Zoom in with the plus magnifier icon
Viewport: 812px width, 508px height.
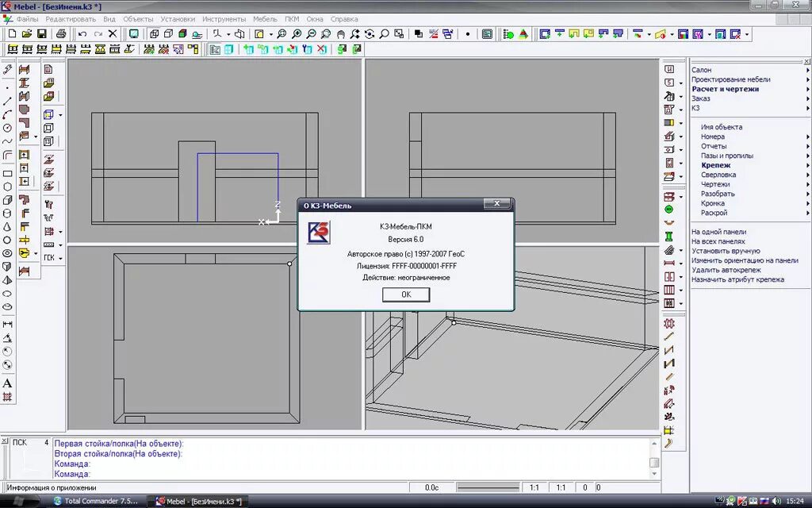297,34
